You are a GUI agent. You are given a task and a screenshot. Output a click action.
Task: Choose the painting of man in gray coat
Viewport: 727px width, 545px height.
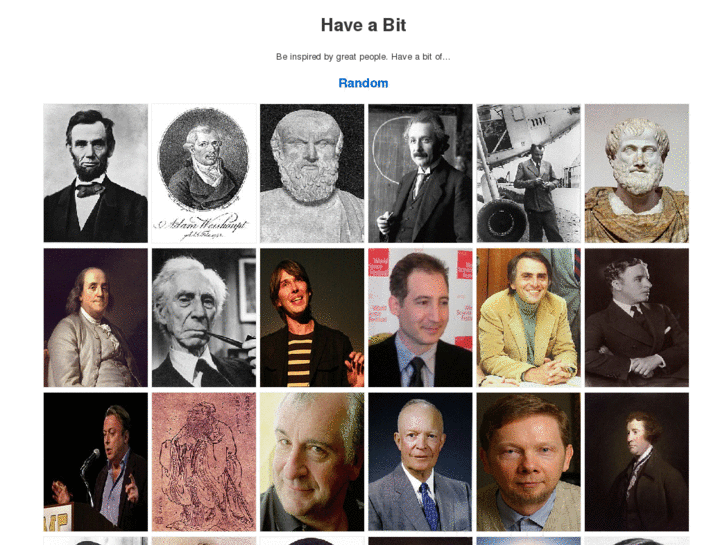(x=96, y=317)
